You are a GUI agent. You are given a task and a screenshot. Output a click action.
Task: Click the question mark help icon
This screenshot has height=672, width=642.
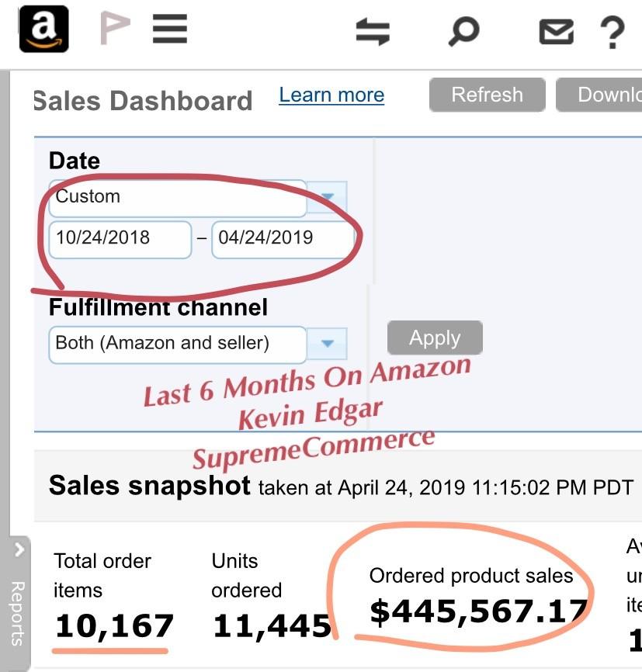tap(613, 33)
